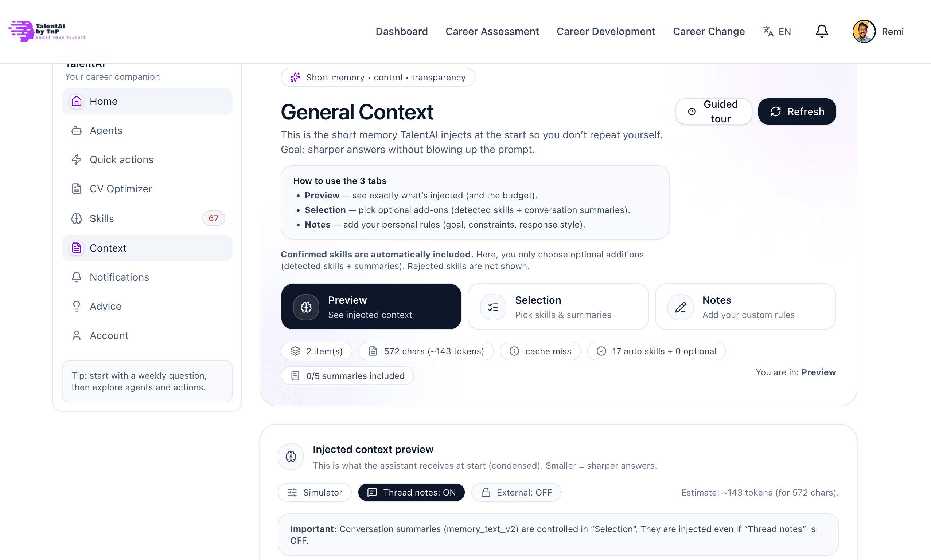Open the CV Optimizer page
Viewport: 931px width, 560px height.
pyautogui.click(x=121, y=189)
